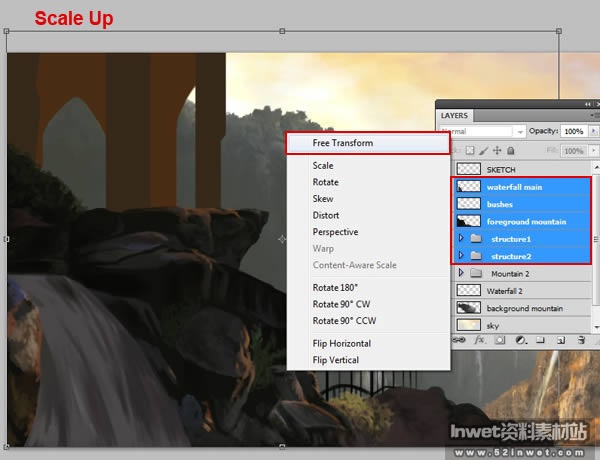
Task: Expand the structure1 group
Action: coord(461,238)
